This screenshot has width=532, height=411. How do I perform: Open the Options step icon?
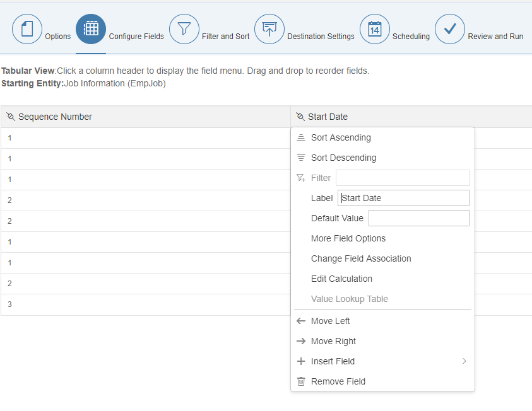pyautogui.click(x=27, y=29)
